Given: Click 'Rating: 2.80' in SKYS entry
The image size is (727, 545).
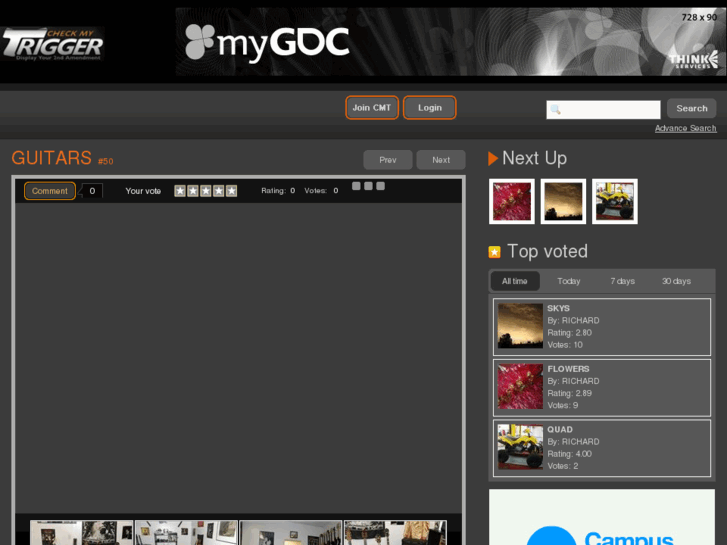Looking at the screenshot, I should [569, 333].
